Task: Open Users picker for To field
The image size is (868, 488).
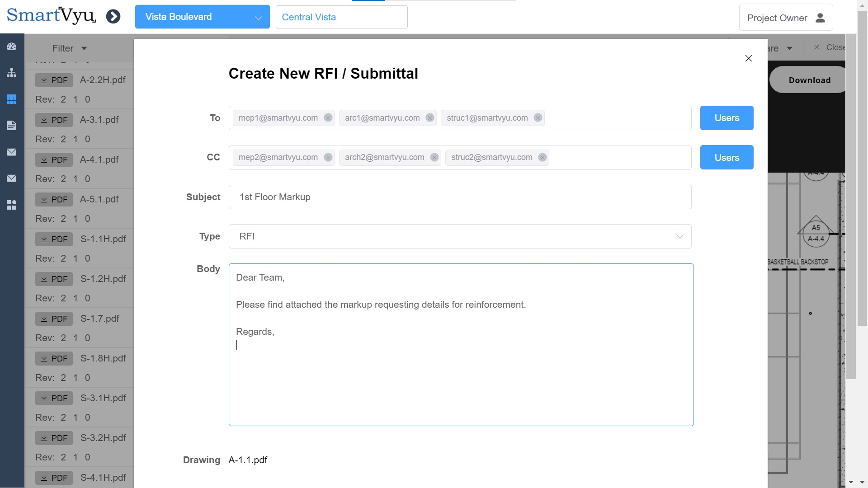Action: pyautogui.click(x=726, y=118)
